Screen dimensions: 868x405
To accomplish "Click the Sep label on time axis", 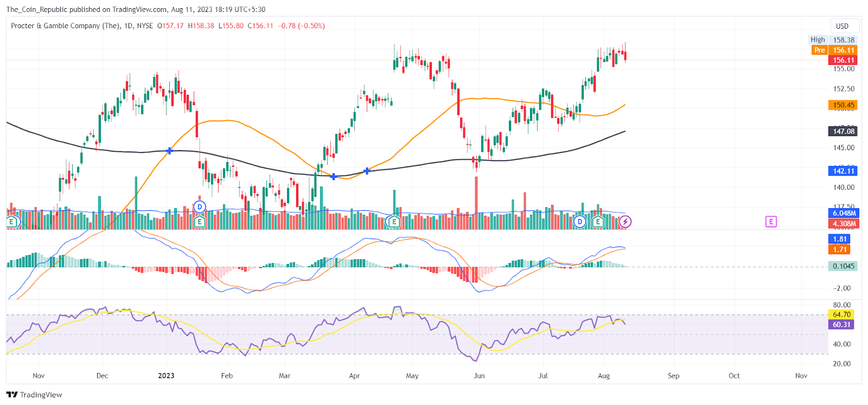I will pyautogui.click(x=673, y=376).
